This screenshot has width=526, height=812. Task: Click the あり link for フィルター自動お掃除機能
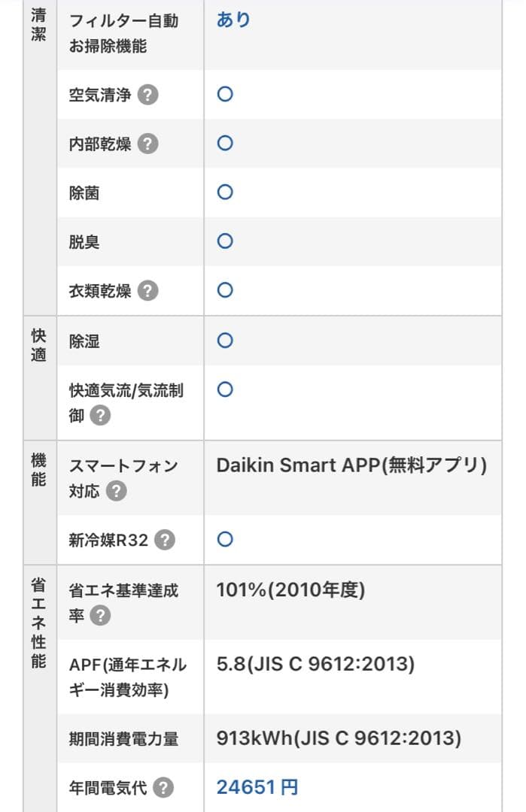click(x=233, y=20)
